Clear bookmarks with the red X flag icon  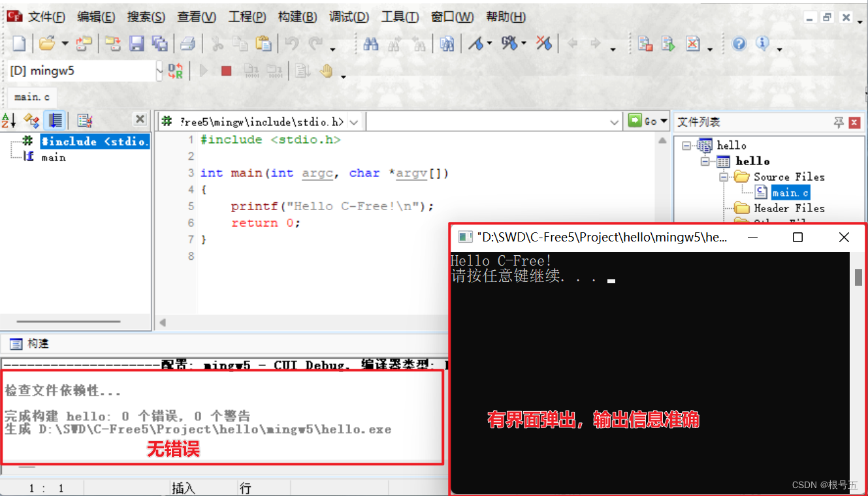click(x=543, y=44)
